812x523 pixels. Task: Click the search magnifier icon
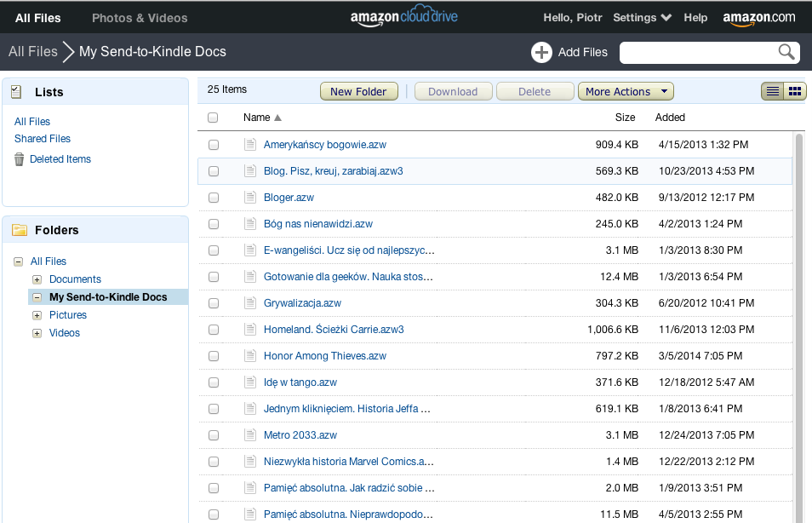pyautogui.click(x=786, y=52)
